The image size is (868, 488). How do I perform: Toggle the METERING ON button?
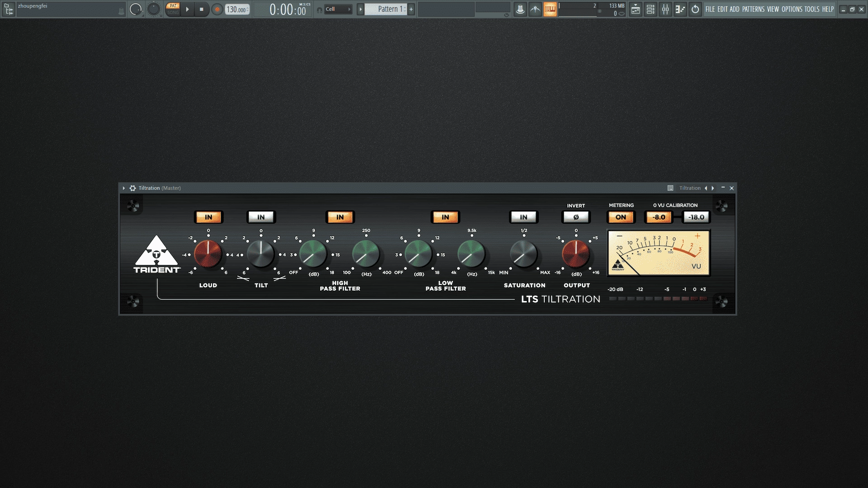621,217
